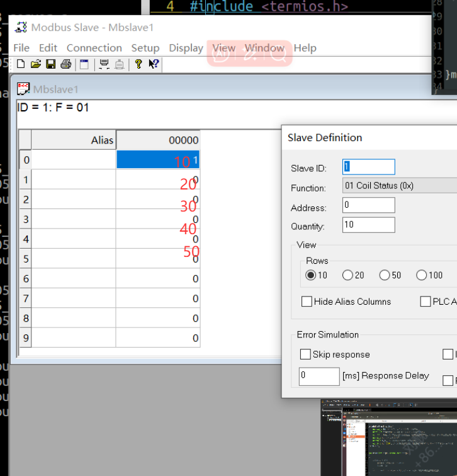Viewport: 457px width, 476px height.
Task: Open the File menu
Action: (21, 48)
